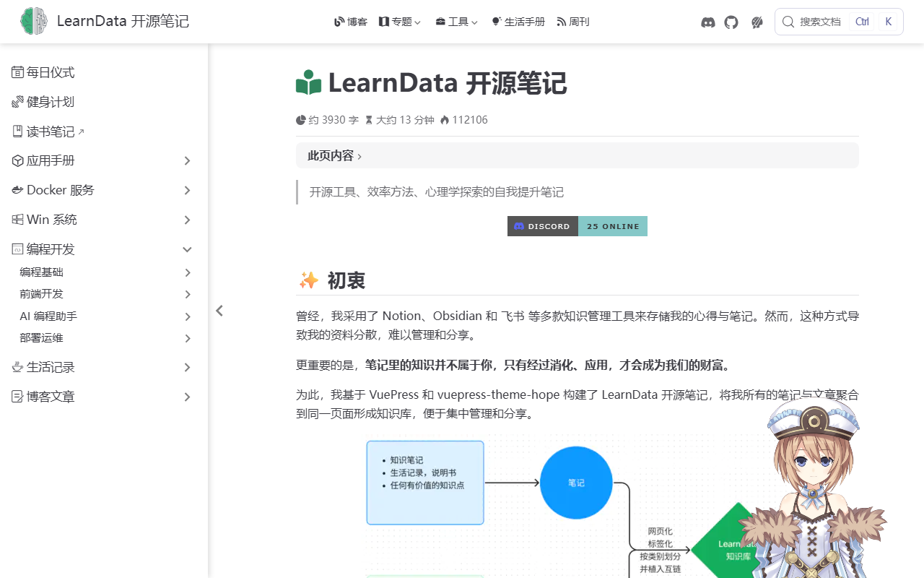Open the Discord icon in the navbar
Viewport: 924px width, 578px height.
point(708,22)
